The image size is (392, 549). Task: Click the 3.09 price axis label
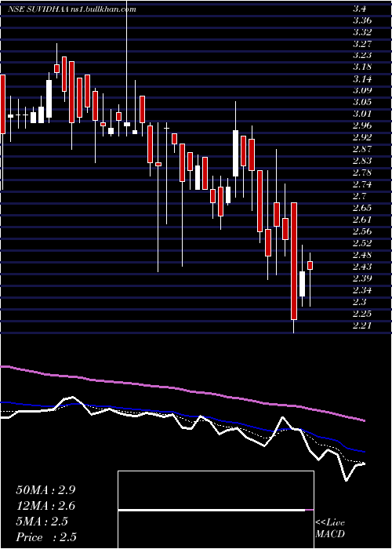coord(362,90)
